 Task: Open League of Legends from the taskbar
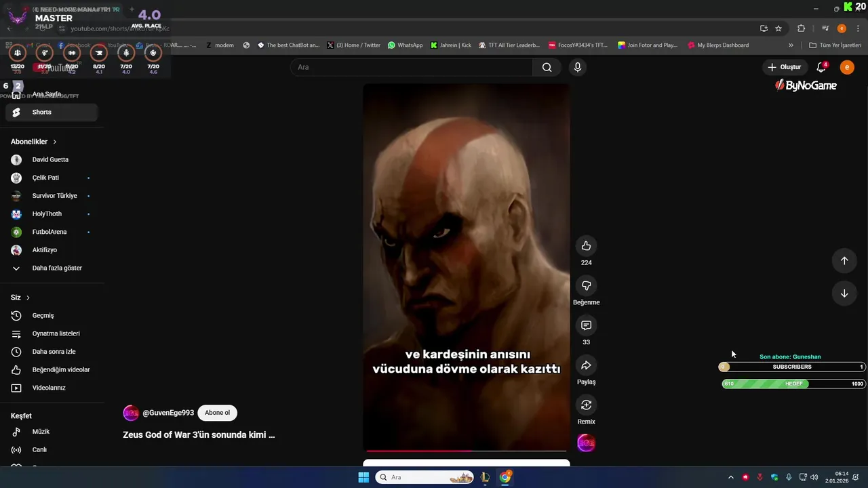point(484,477)
